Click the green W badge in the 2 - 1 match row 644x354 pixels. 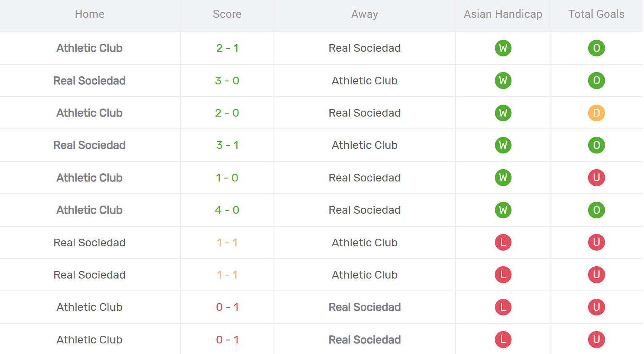pos(503,48)
